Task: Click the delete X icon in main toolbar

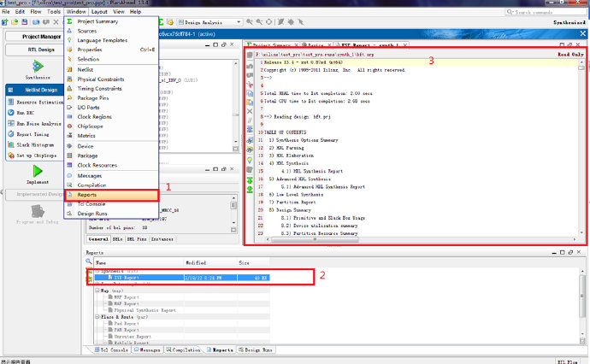Action: tap(56, 22)
